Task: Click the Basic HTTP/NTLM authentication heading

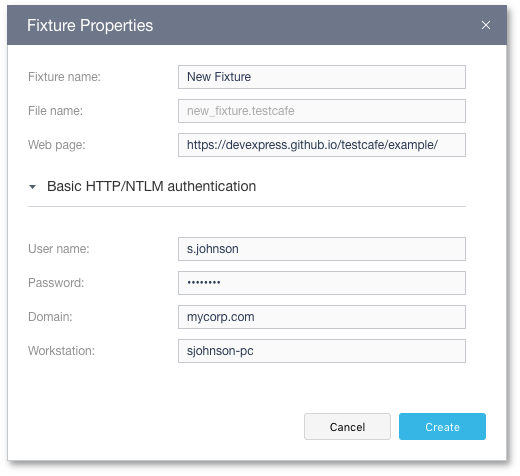Action: [151, 186]
